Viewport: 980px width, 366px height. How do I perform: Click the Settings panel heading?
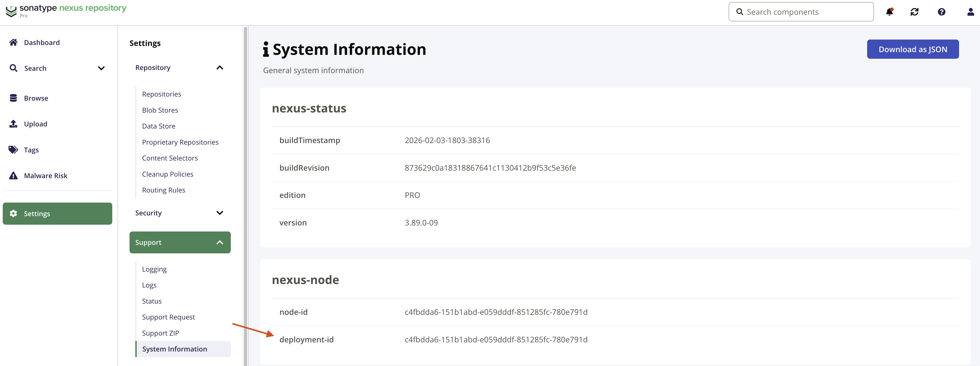[x=145, y=43]
